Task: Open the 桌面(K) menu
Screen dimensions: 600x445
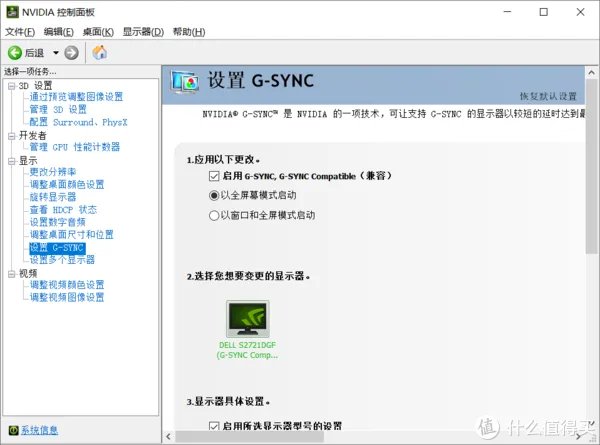Action: 98,32
